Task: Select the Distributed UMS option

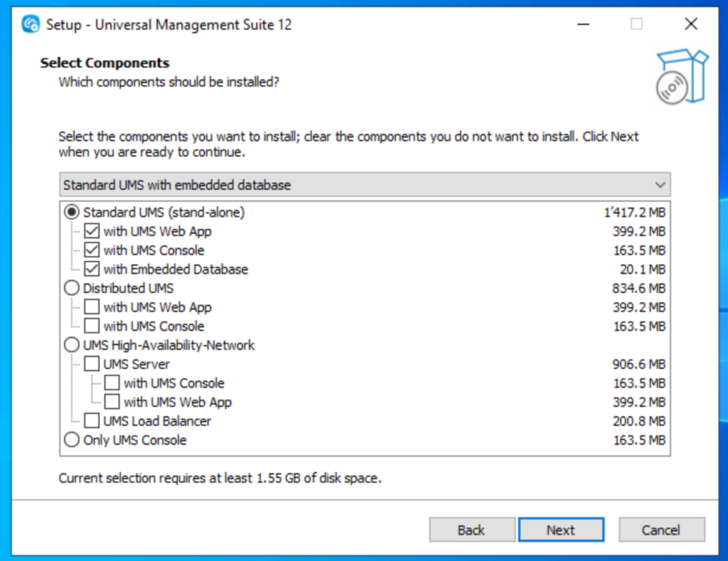Action: coord(72,288)
